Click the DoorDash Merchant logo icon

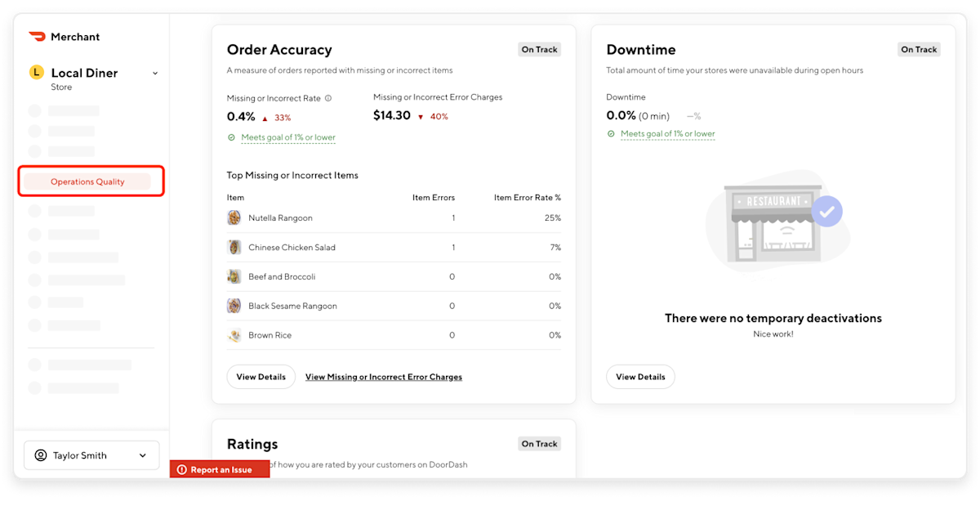[35, 36]
